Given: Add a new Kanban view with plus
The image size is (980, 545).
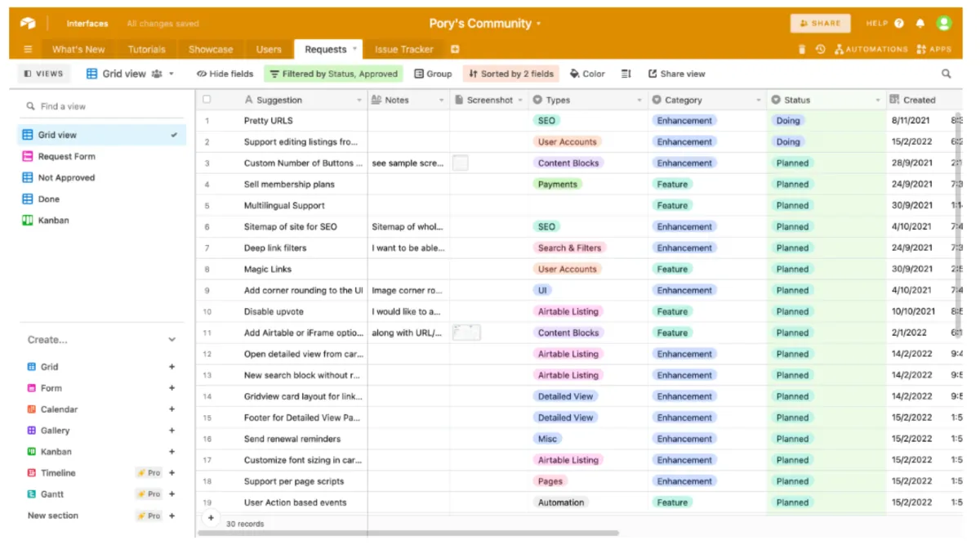Looking at the screenshot, I should click(171, 452).
